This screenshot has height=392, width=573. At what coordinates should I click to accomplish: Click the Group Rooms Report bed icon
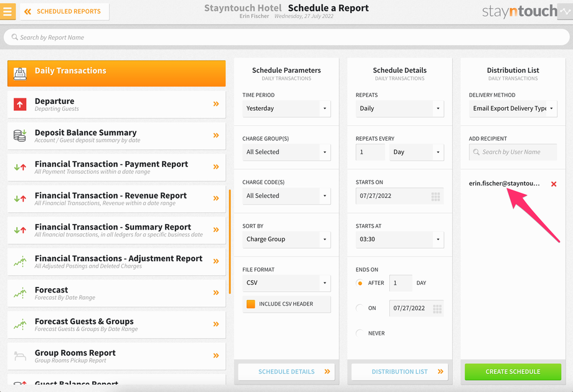point(20,355)
